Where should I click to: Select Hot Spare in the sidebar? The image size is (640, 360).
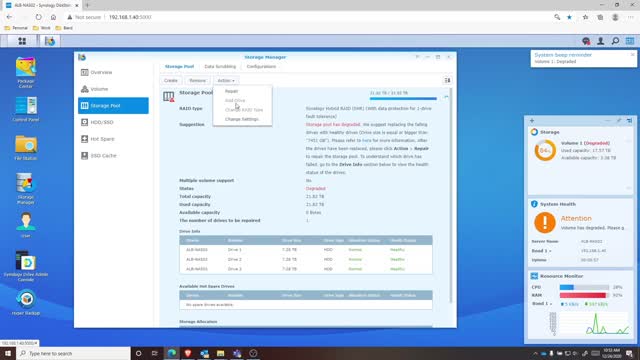point(113,139)
